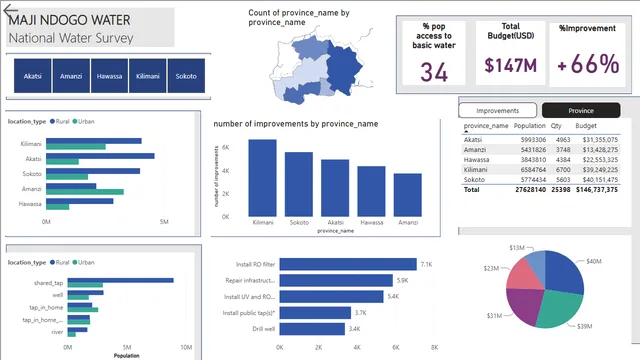
Task: Select the Hawassa row in the table
Action: point(541,160)
